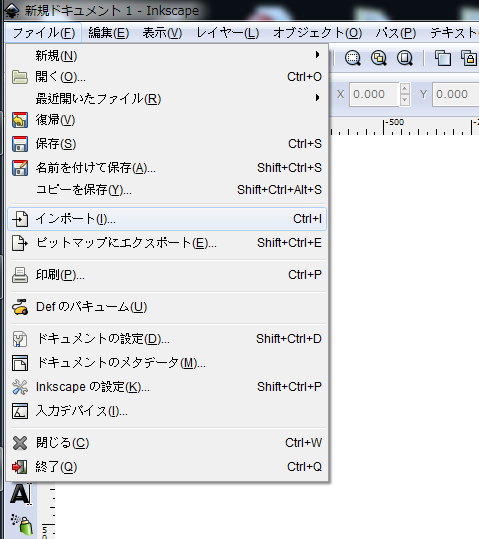The width and height of the screenshot is (479, 539).
Task: Open the 編集(E) menu
Action: (x=109, y=33)
